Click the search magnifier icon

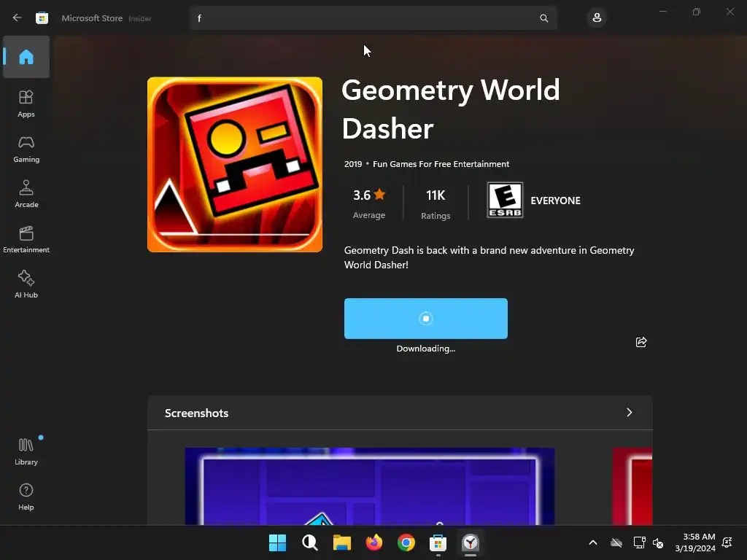(x=543, y=18)
